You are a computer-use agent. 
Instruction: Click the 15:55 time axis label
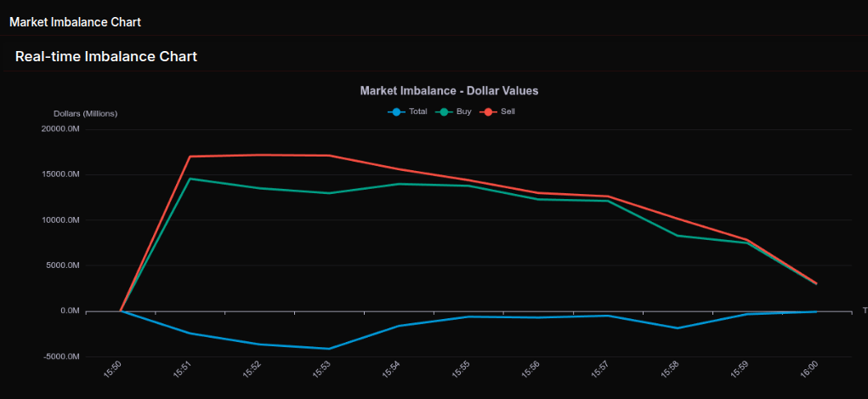point(461,370)
